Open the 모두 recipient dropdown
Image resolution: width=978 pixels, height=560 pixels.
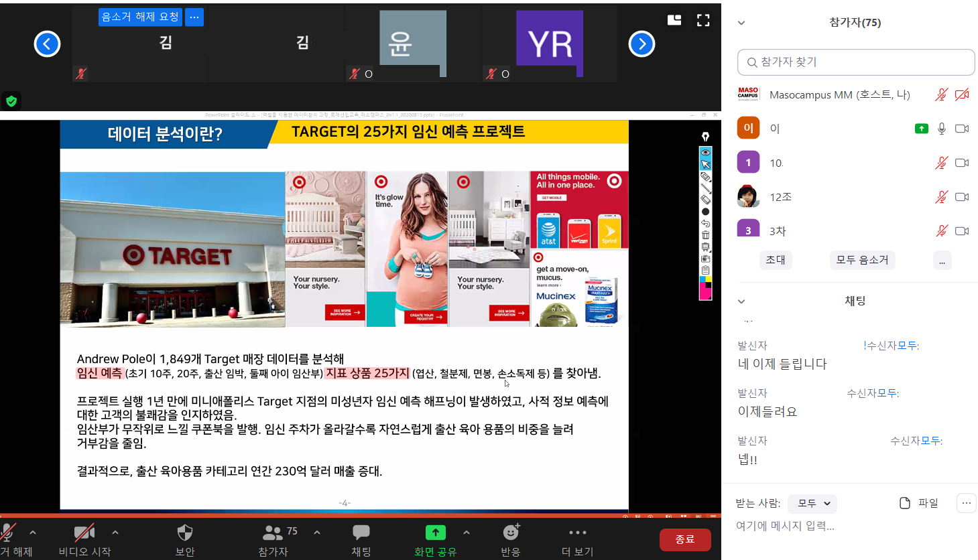point(812,503)
